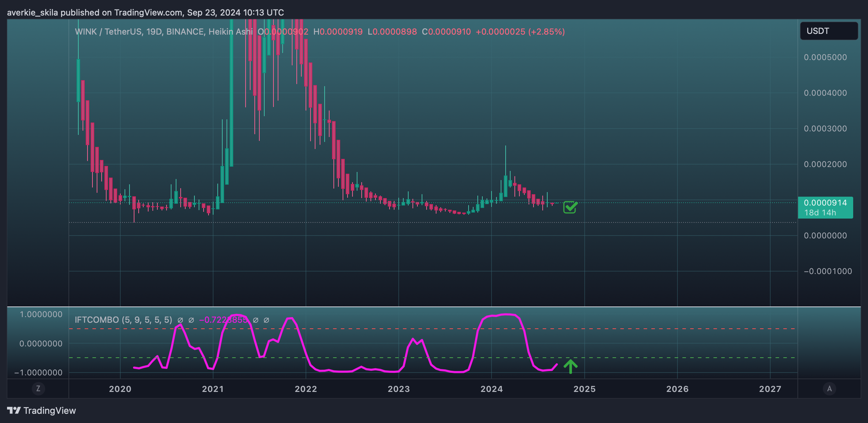
Task: Click the 0.0003000 price scale label
Action: pos(825,129)
